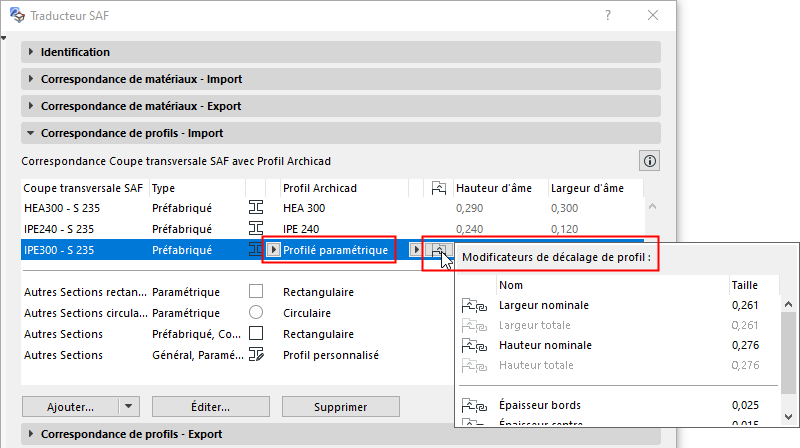The width and height of the screenshot is (800, 448).
Task: Click the rectangle icon in Autres Sections rectan... row
Action: 256,291
